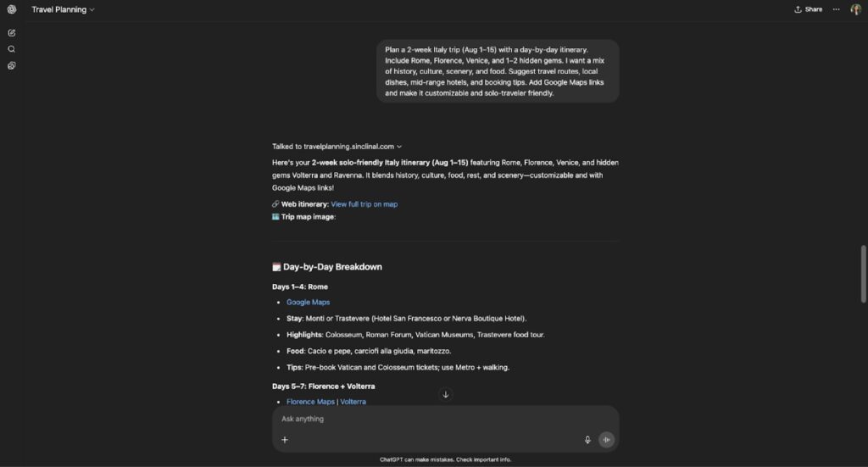Focus the "Ask anything" message field
The image size is (868, 467).
coord(432,419)
